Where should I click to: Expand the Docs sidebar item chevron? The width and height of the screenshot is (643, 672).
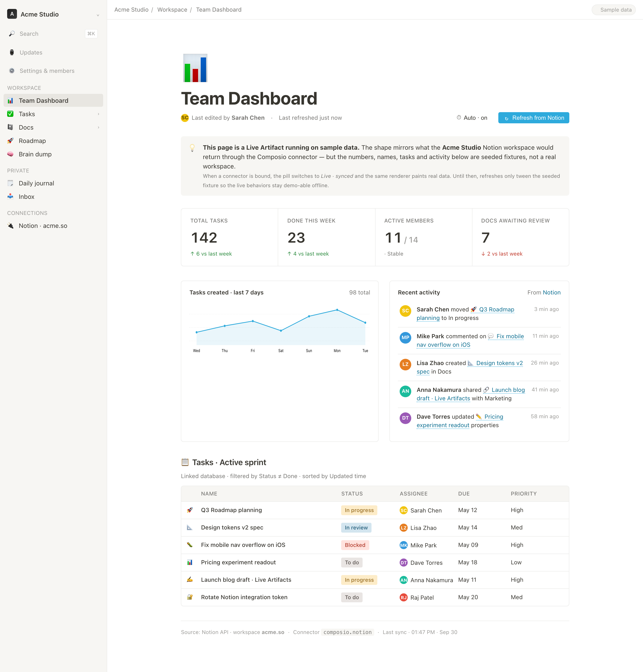(x=98, y=127)
